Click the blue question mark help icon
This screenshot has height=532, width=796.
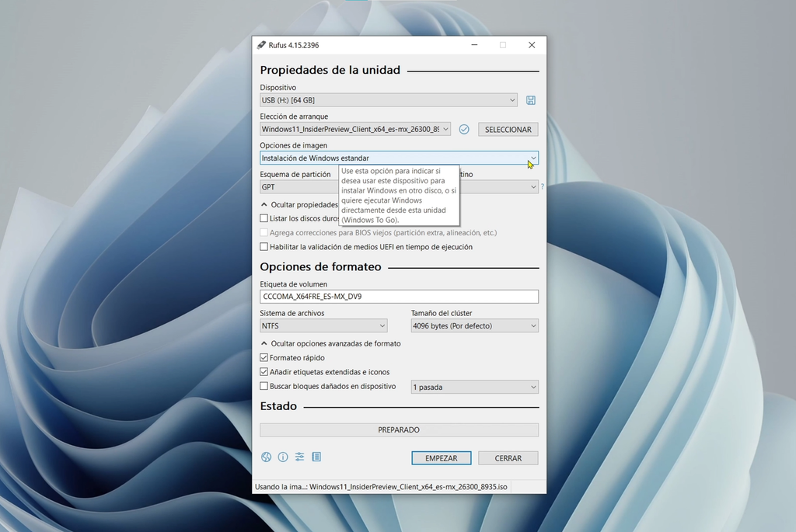(x=542, y=186)
